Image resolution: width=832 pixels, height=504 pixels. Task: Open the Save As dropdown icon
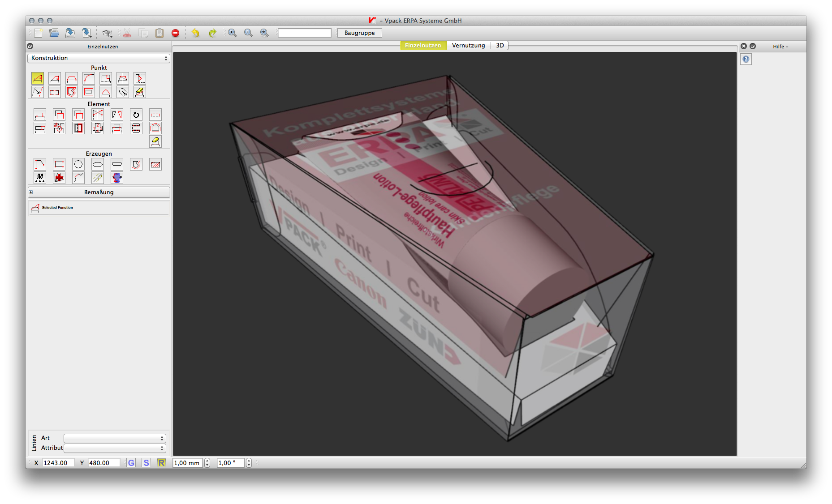[87, 33]
